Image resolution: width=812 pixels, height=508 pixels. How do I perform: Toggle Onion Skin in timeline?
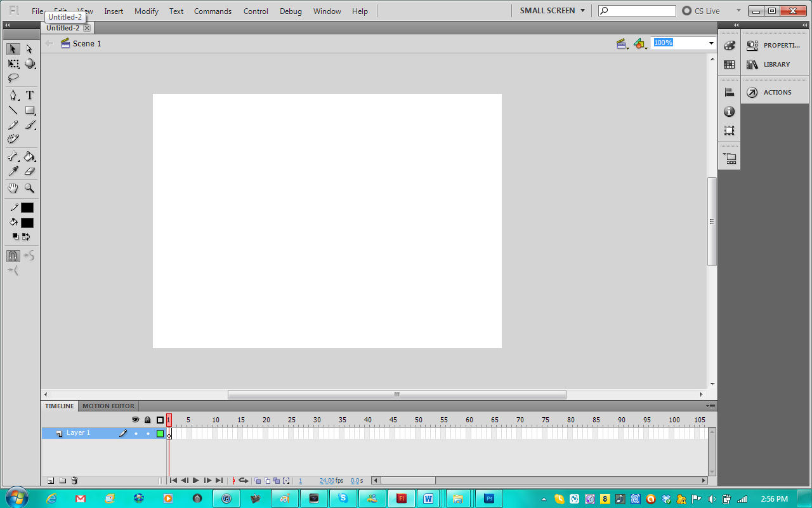258,481
